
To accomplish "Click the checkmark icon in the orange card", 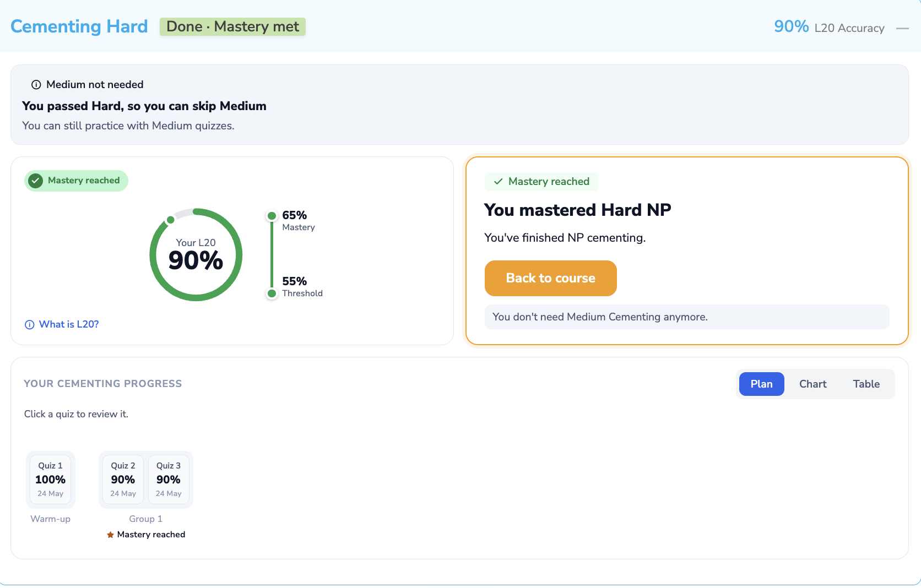I will click(x=499, y=182).
